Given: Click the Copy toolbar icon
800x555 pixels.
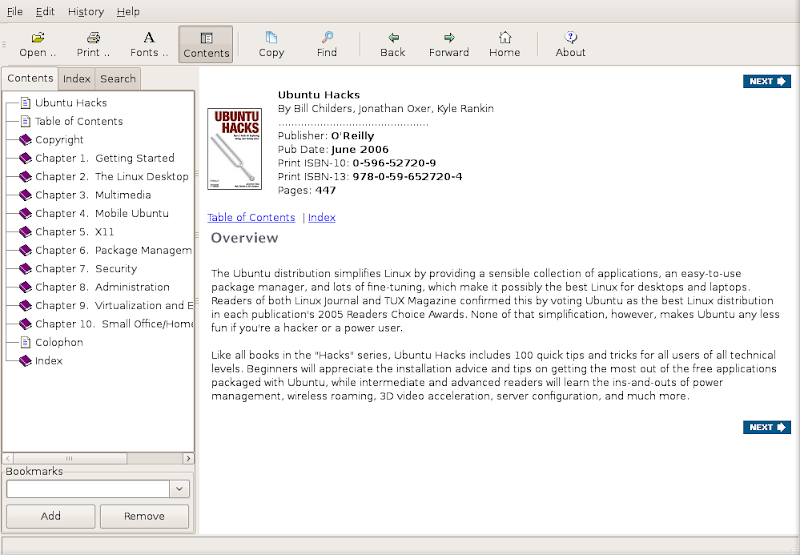Looking at the screenshot, I should (271, 37).
